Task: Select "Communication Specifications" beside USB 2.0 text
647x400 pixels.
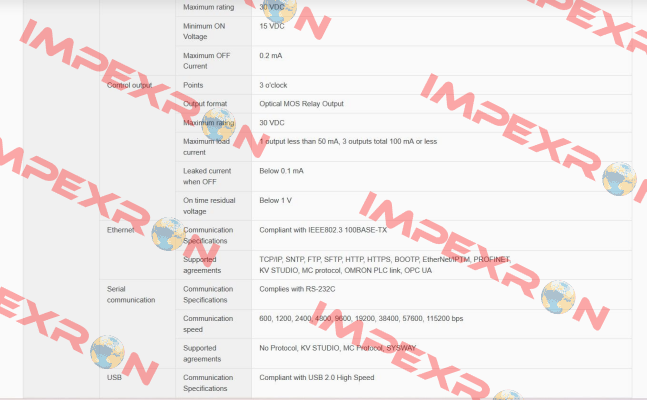Action: click(208, 383)
